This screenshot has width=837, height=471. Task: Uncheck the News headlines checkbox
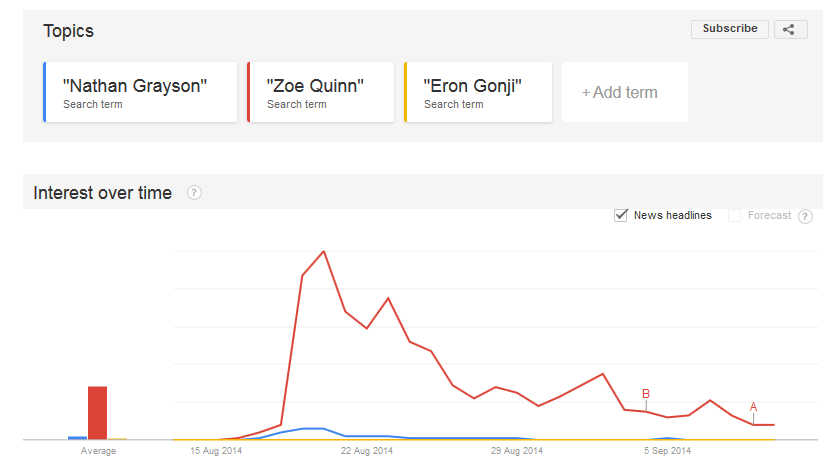pos(621,215)
